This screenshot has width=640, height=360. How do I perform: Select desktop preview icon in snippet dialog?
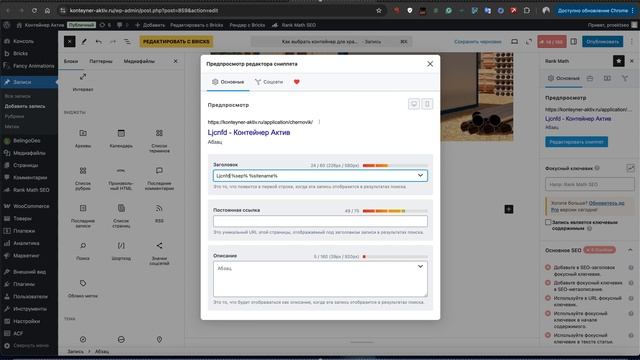[x=414, y=104]
